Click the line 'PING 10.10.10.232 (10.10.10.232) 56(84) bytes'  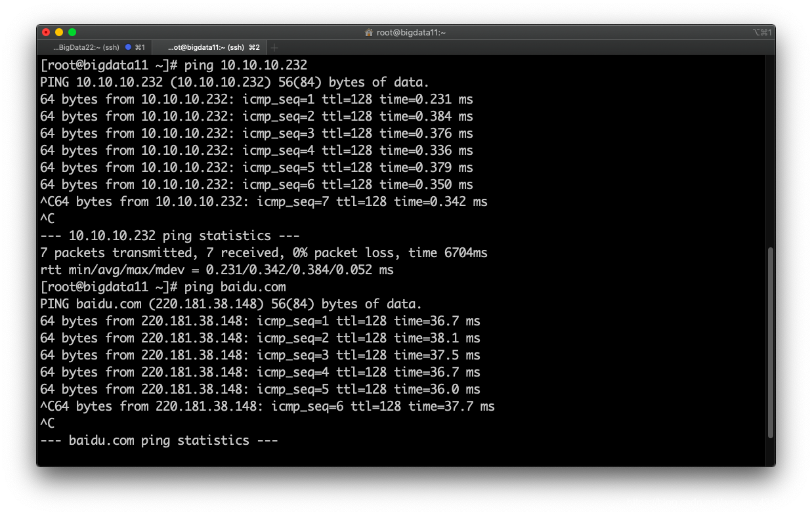tap(234, 83)
